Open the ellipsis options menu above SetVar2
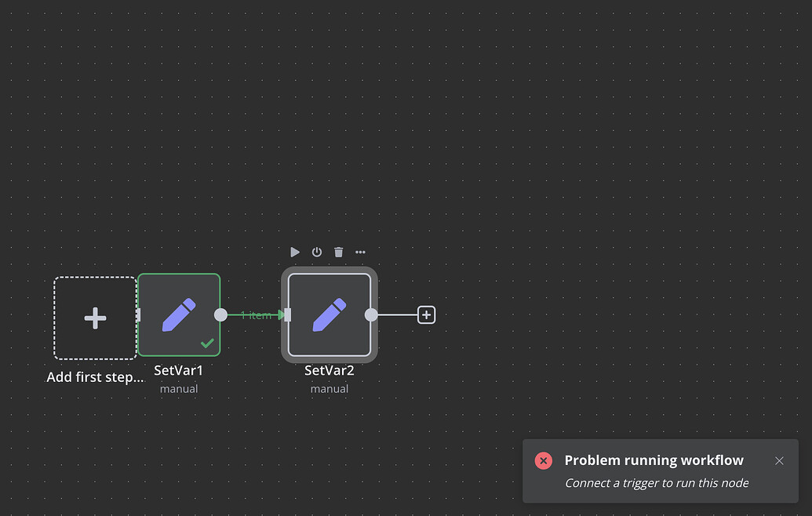812x516 pixels. (x=360, y=252)
